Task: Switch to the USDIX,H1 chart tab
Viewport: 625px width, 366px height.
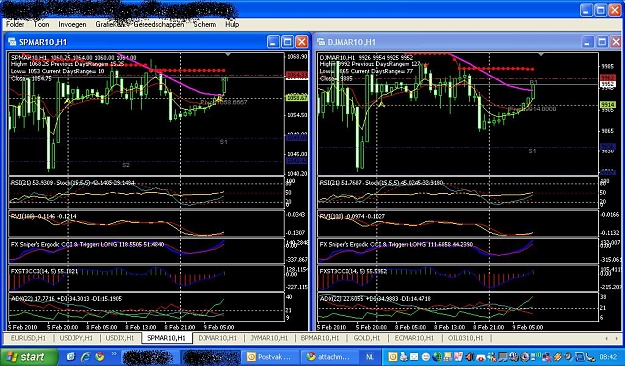Action: click(x=120, y=338)
